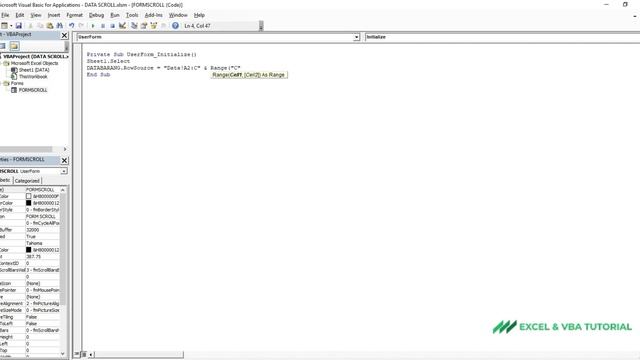Image resolution: width=640 pixels, height=360 pixels.
Task: Click the Copy toolbar icon
Action: click(x=40, y=26)
